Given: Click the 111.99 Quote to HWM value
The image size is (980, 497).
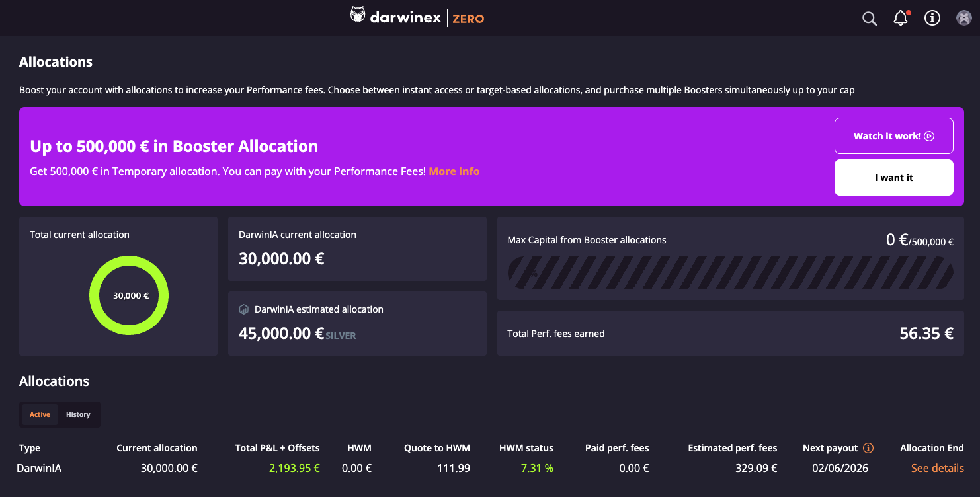Looking at the screenshot, I should (454, 468).
